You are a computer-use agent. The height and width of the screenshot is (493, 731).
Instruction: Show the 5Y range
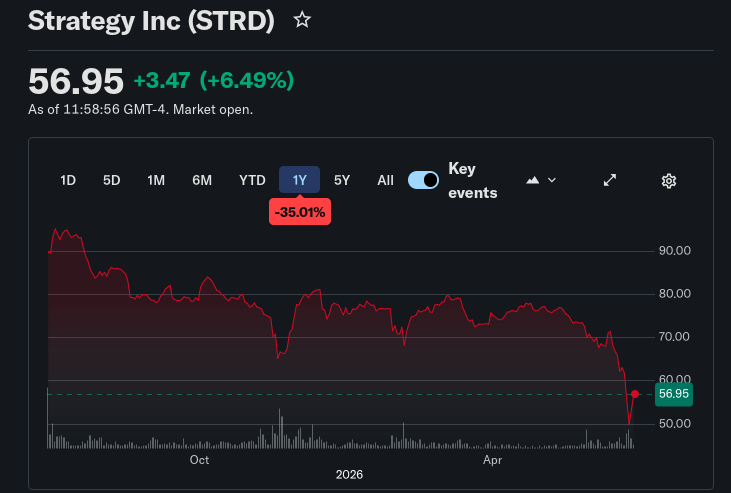coord(342,180)
